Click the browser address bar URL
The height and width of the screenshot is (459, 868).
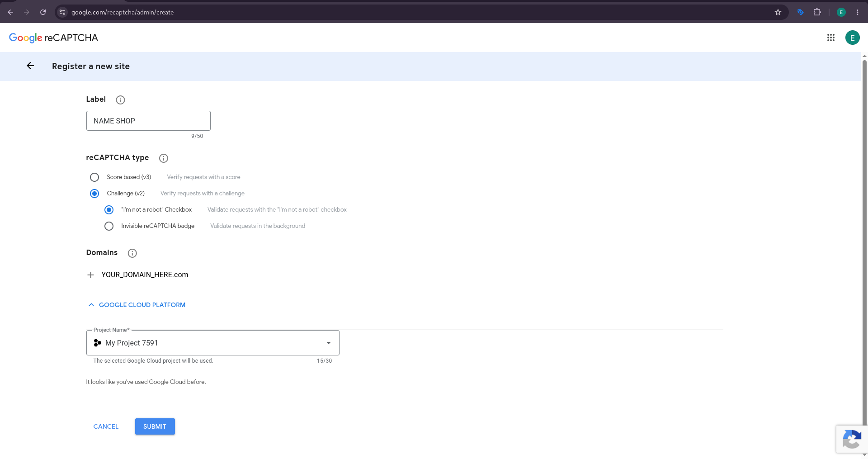point(123,12)
